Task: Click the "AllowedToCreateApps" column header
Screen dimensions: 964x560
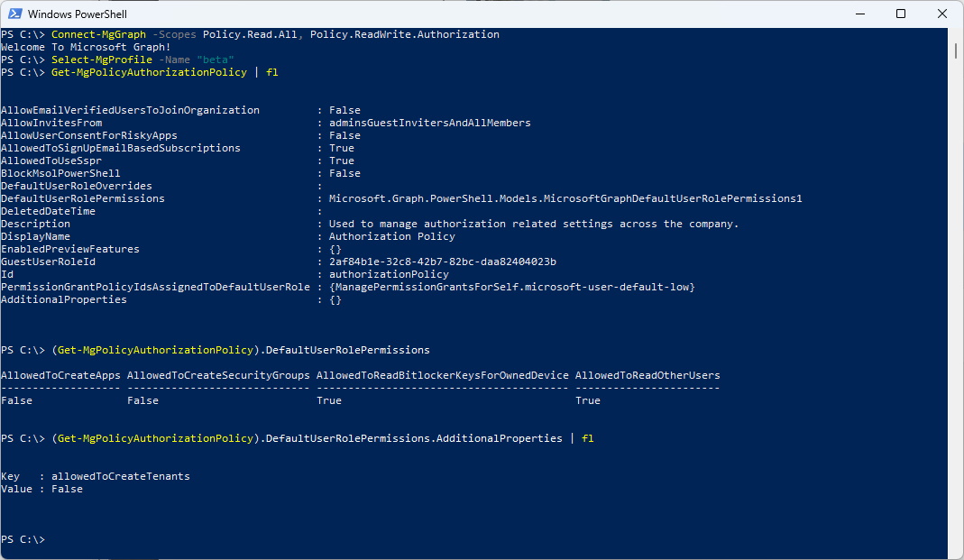Action: [60, 375]
